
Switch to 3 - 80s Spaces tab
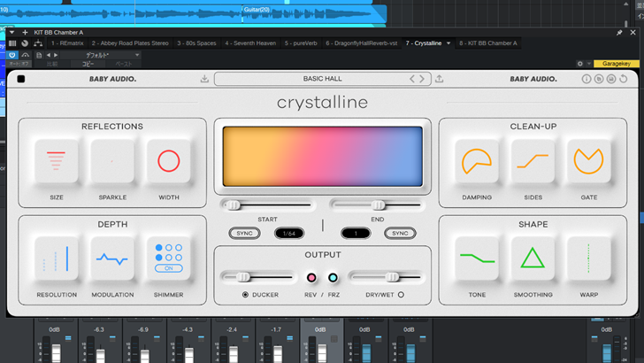coord(196,43)
